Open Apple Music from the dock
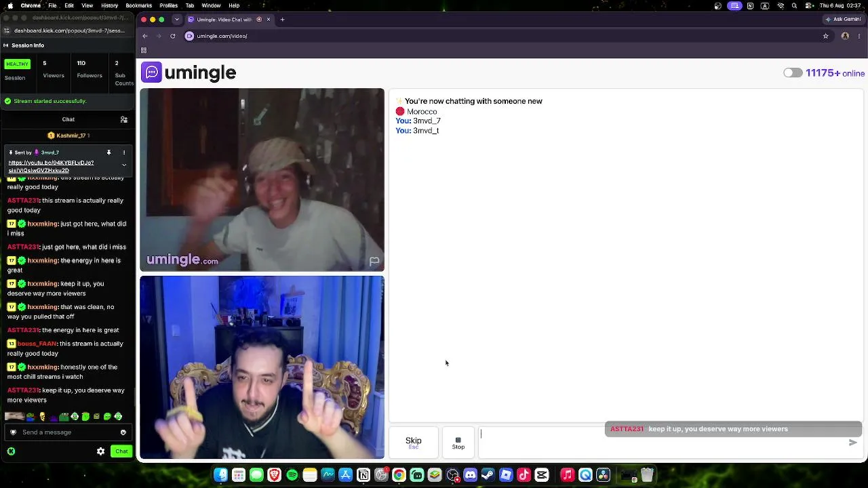The width and height of the screenshot is (868, 488). [568, 475]
